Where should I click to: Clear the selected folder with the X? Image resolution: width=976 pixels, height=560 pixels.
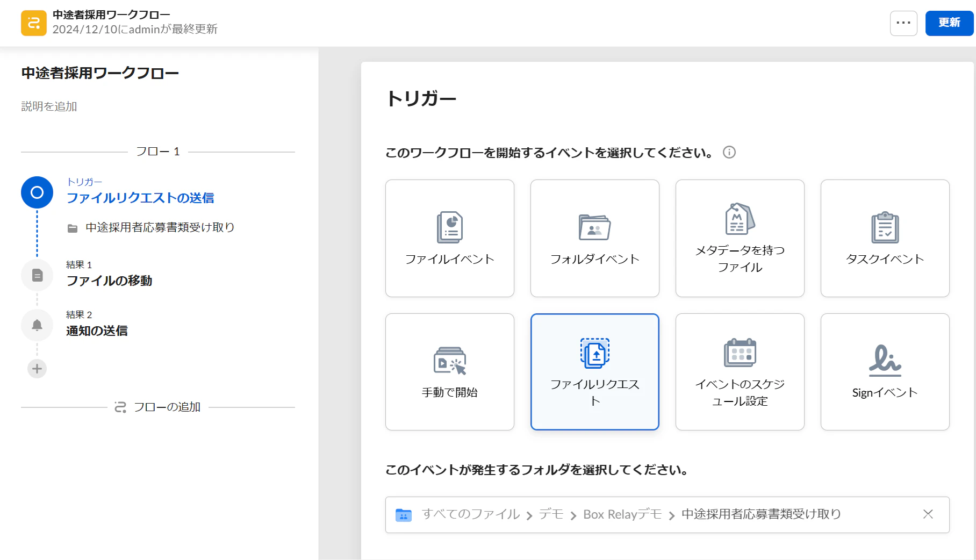tap(928, 514)
